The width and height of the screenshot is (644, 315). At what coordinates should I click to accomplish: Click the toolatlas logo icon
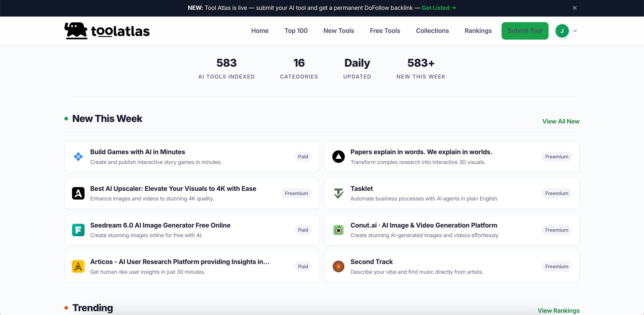coord(76,31)
